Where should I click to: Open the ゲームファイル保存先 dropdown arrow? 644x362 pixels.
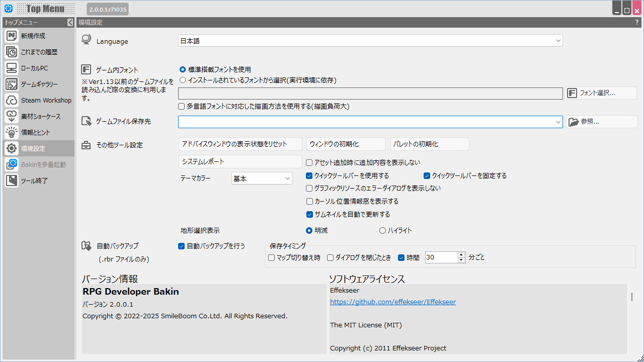click(x=558, y=122)
